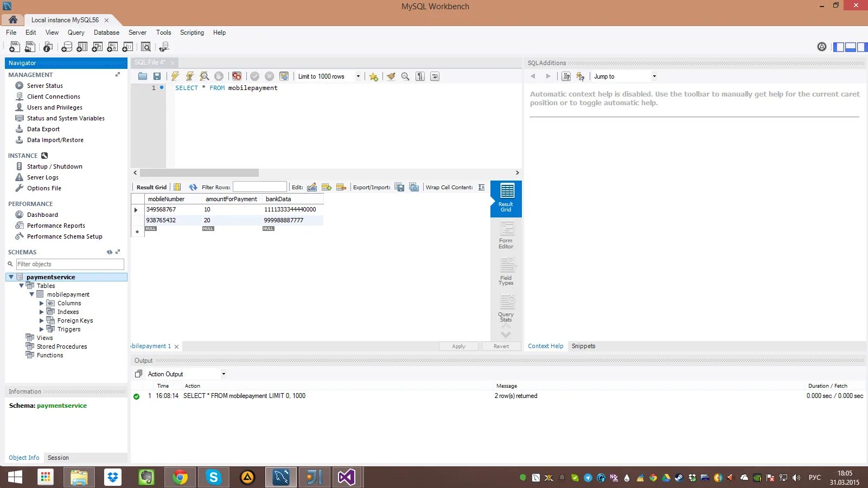The image size is (868, 488).
Task: Click the search table data icon
Action: pyautogui.click(x=146, y=47)
